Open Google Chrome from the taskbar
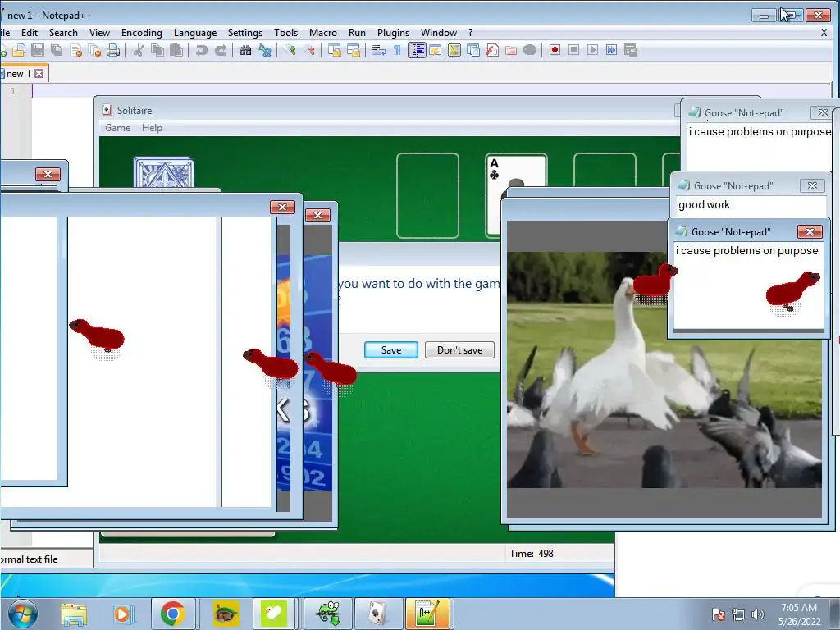 click(x=172, y=614)
